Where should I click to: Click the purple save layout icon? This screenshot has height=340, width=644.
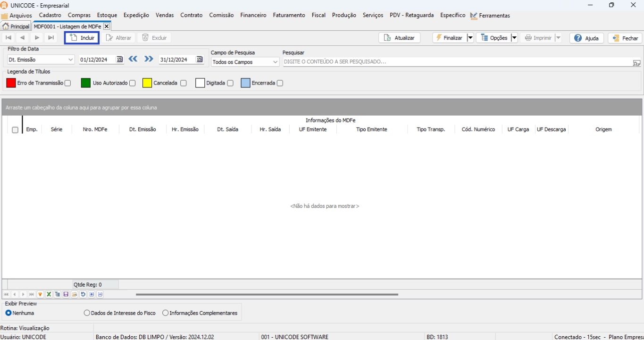tap(66, 294)
